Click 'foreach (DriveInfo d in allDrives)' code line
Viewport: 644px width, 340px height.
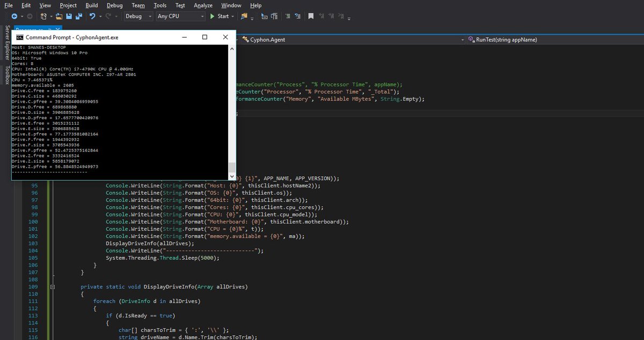147,301
